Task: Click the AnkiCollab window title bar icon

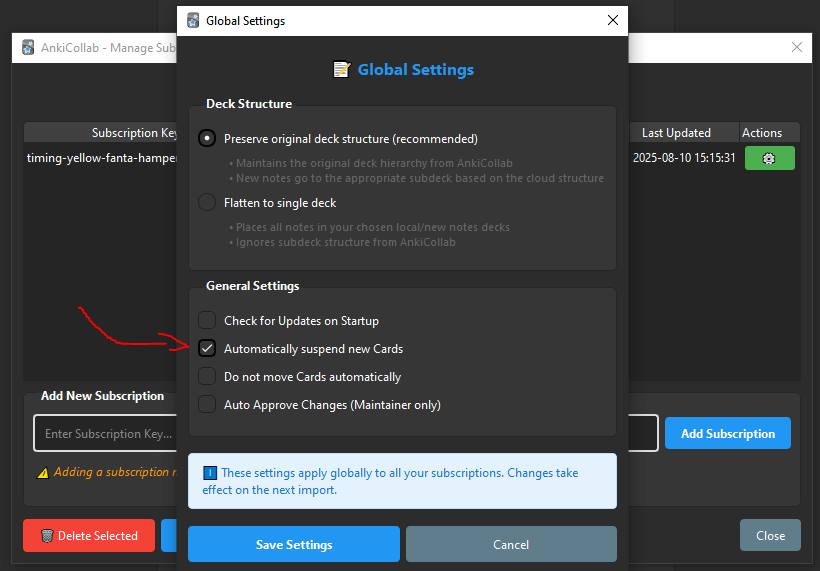Action: [x=28, y=48]
